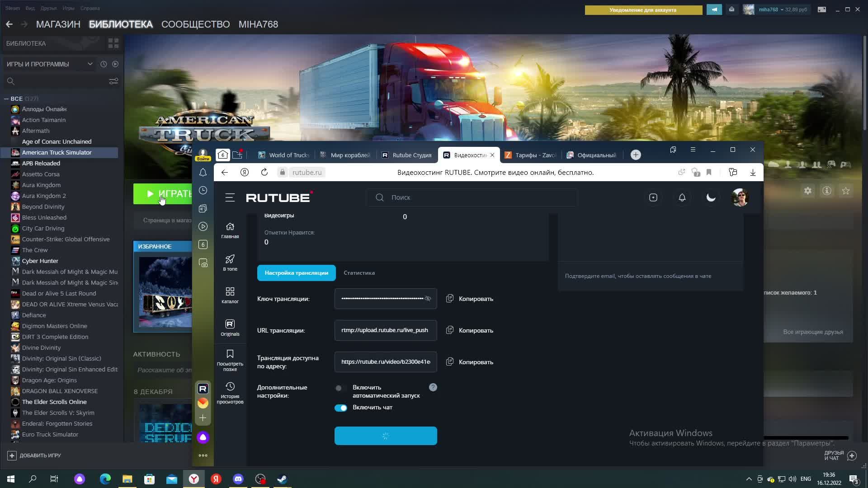This screenshot has width=868, height=488.
Task: Open Steam library grid view icon
Action: coord(113,43)
